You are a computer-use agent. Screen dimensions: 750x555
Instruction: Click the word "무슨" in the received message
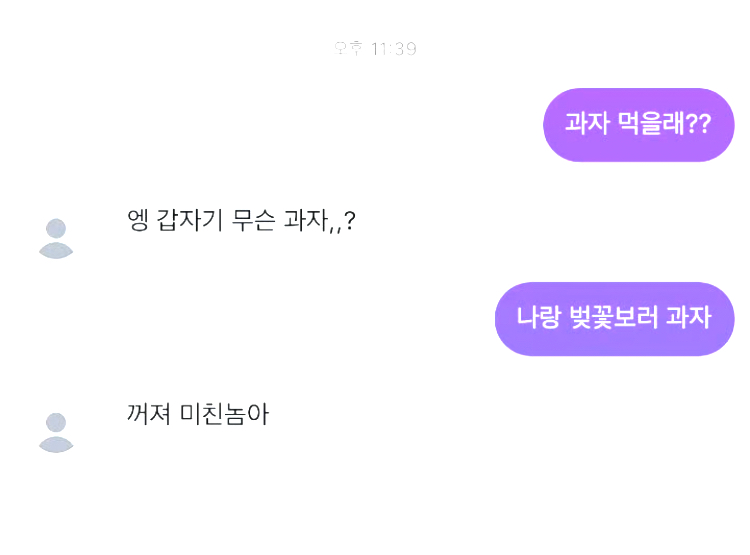pos(257,220)
